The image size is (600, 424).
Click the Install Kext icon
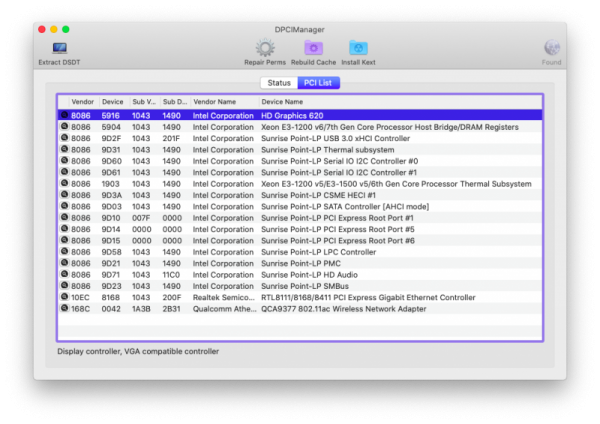358,48
